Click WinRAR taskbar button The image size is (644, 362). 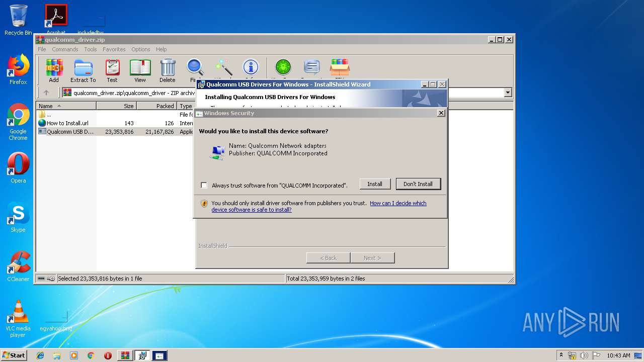coord(125,355)
